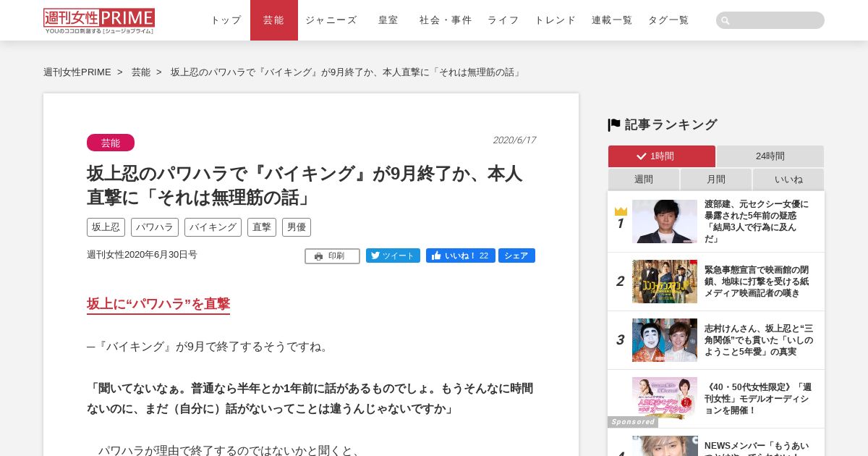Click the bold 聞いてないなぁ quote paragraph
868x456 pixels.
click(310, 399)
